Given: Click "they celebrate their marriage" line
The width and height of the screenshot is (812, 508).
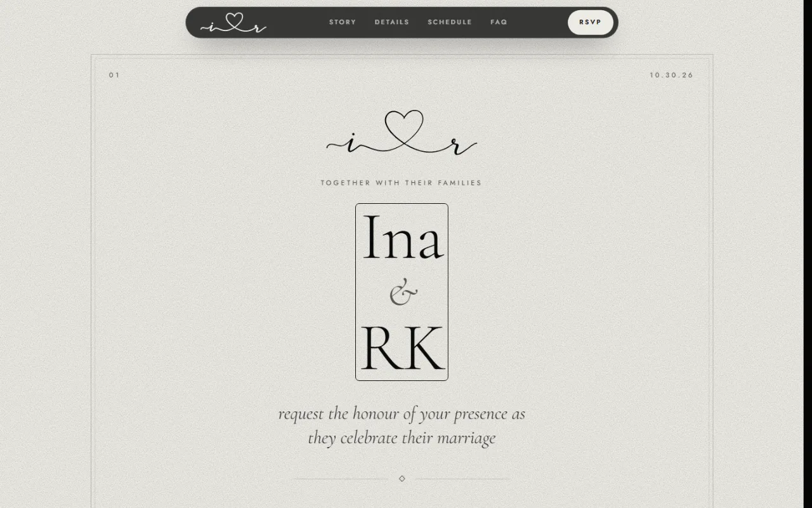Looking at the screenshot, I should 402,438.
